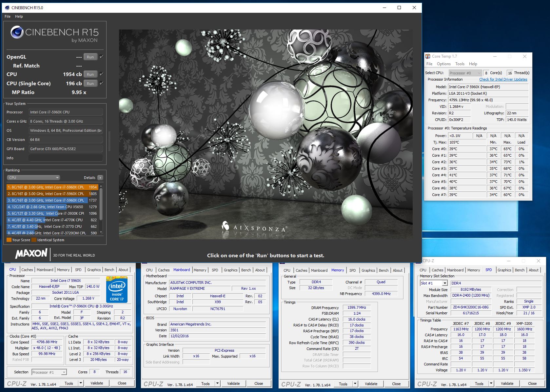Image resolution: width=550 pixels, height=392 pixels.
Task: Select ranking row 1 with score 1954
Action: (52, 187)
